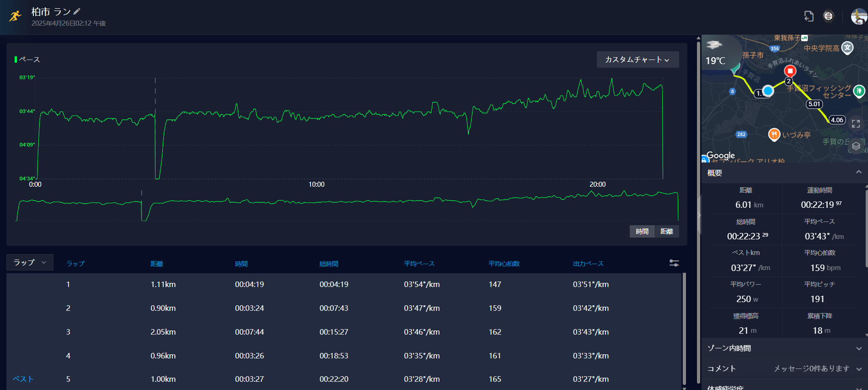
Task: Toggle the green ペース legend indicator
Action: click(16, 60)
